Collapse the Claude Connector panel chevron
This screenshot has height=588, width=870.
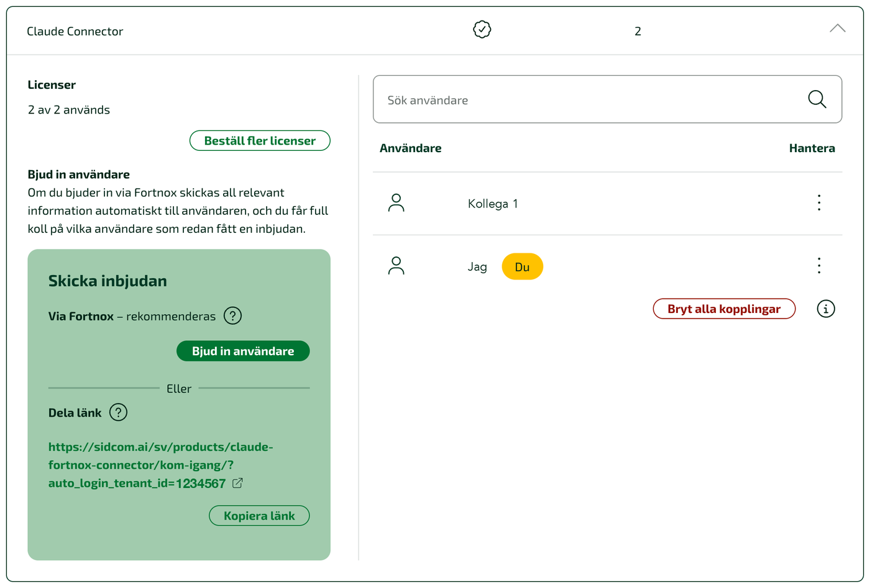click(837, 29)
